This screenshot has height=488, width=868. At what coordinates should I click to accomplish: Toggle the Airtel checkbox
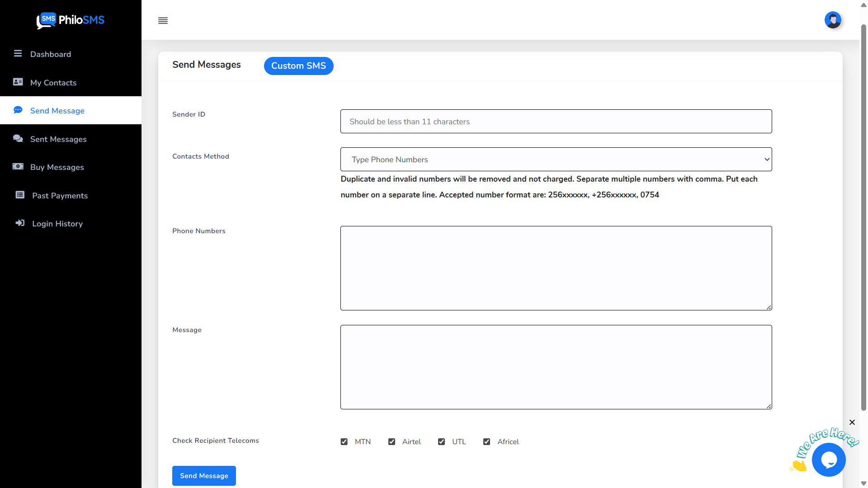coord(392,442)
